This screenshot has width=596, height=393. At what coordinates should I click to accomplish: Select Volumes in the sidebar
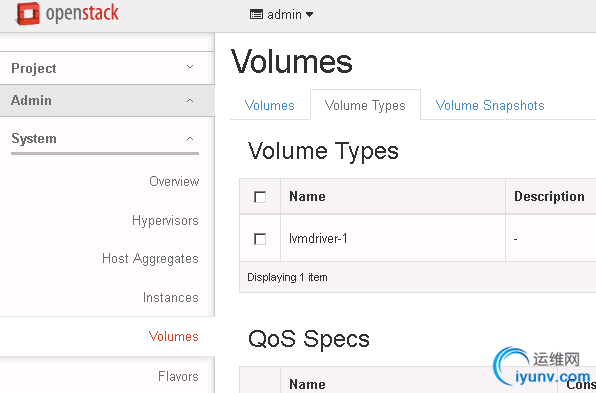tap(173, 336)
